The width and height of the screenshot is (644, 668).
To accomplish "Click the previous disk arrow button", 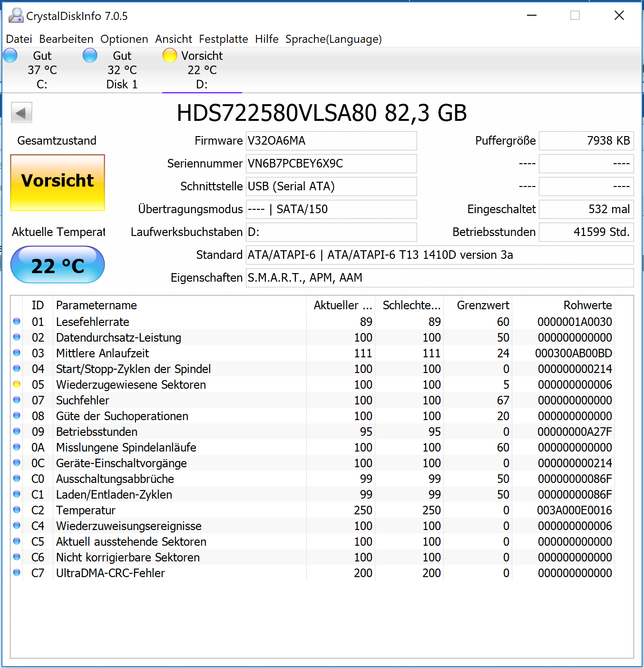I will [x=21, y=113].
